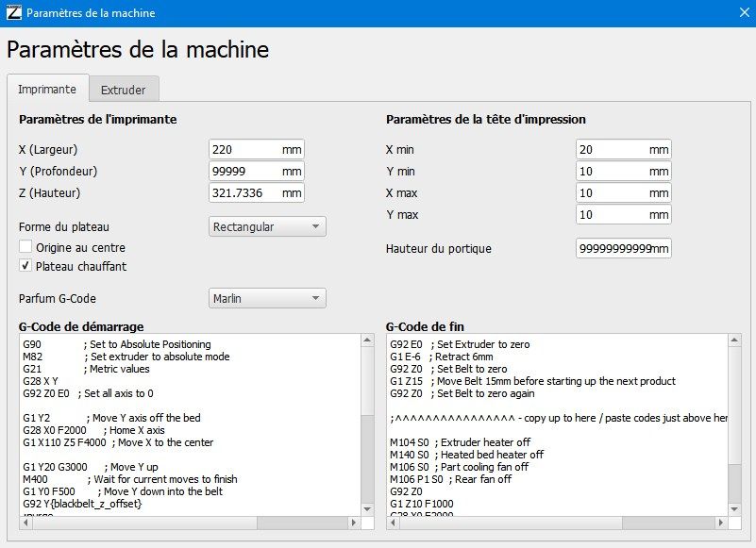This screenshot has width=756, height=548.
Task: Click the 'M400' line in start G-Code
Action: coord(129,479)
